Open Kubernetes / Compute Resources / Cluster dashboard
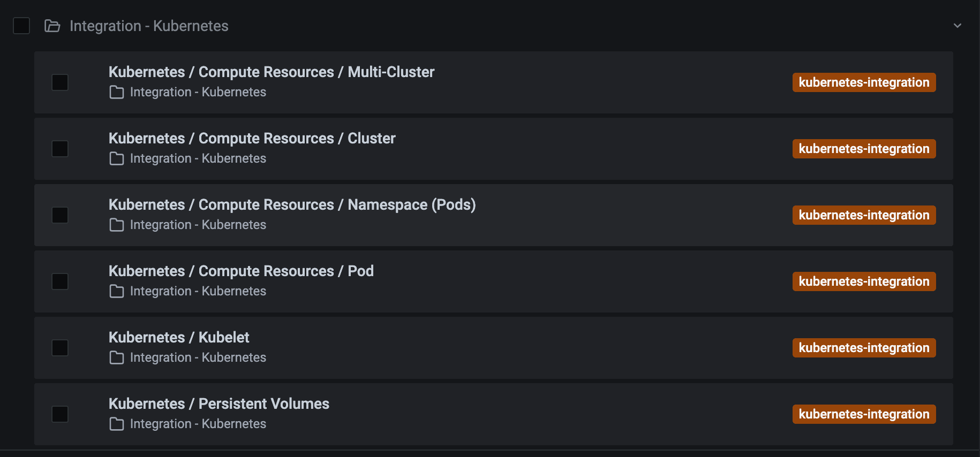980x457 pixels. (x=252, y=139)
